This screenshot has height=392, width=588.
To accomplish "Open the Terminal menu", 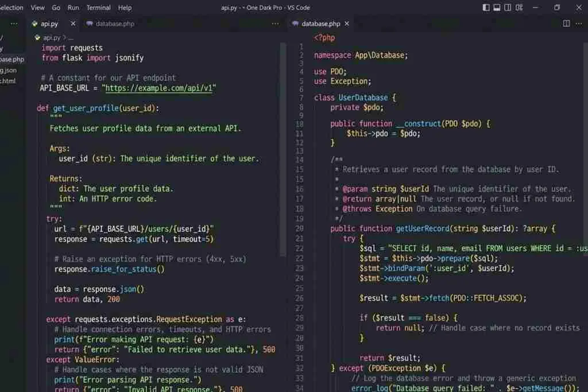I will [98, 7].
